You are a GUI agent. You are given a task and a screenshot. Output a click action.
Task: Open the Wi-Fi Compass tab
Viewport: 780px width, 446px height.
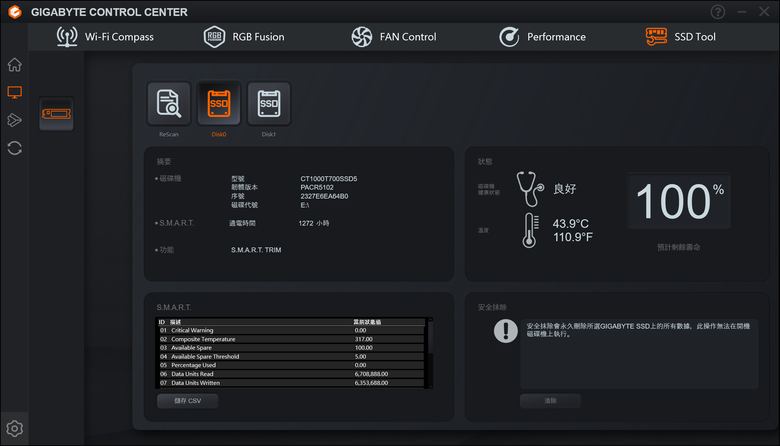click(105, 37)
